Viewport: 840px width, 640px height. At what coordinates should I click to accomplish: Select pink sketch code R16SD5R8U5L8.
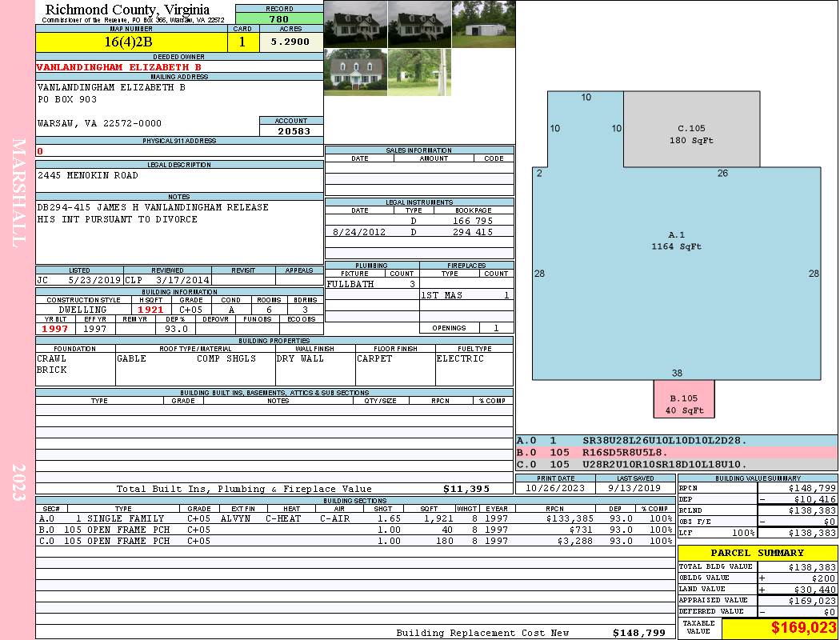click(x=625, y=453)
